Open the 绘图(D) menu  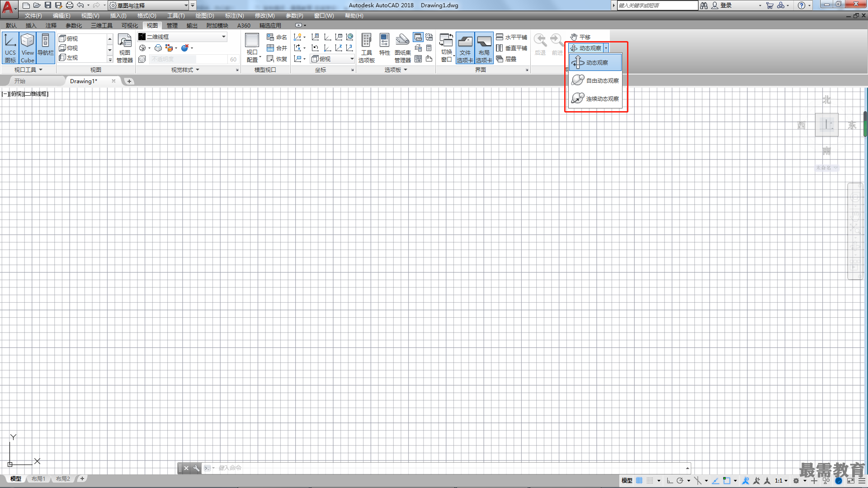coord(205,16)
